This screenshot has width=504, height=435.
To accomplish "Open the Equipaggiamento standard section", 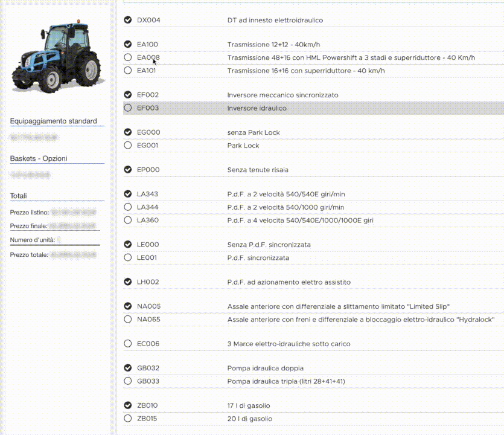I will [54, 121].
